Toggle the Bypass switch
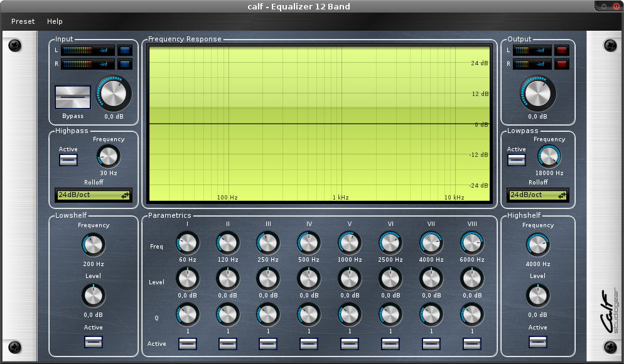This screenshot has height=364, width=624. click(x=73, y=99)
